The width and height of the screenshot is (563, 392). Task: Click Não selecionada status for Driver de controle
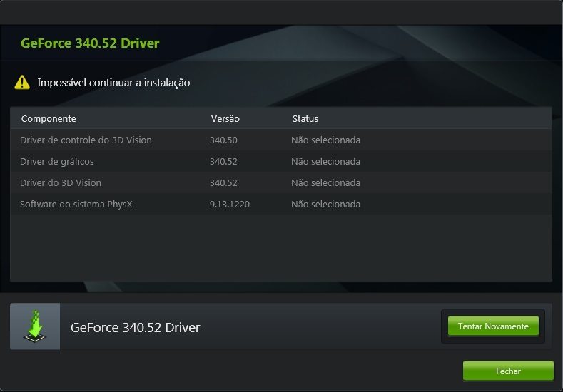(x=325, y=140)
